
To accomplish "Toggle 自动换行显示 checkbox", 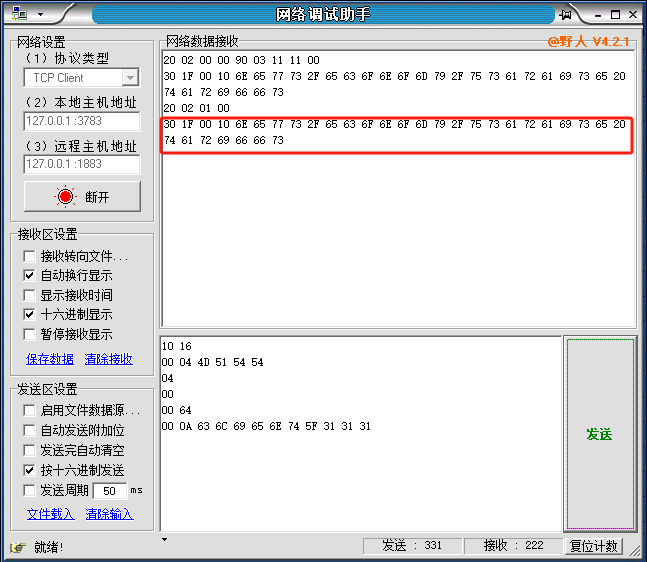I will pyautogui.click(x=29, y=276).
